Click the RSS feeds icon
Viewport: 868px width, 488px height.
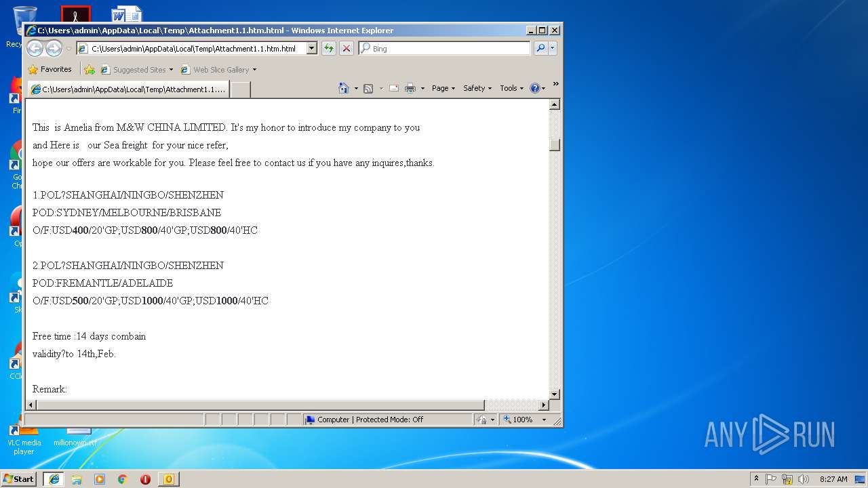368,88
